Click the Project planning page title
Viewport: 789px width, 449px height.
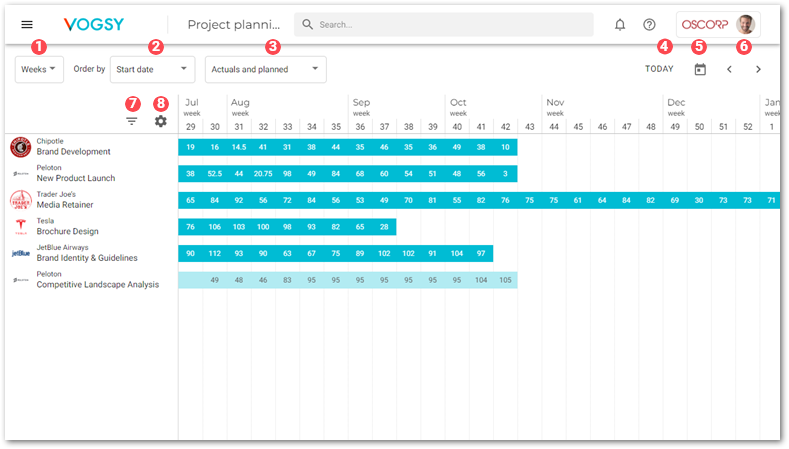tap(233, 25)
